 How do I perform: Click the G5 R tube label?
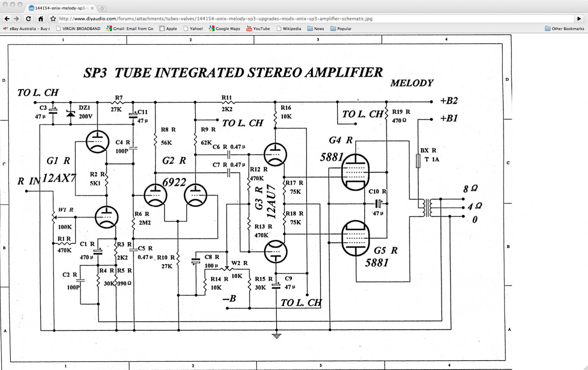[385, 250]
